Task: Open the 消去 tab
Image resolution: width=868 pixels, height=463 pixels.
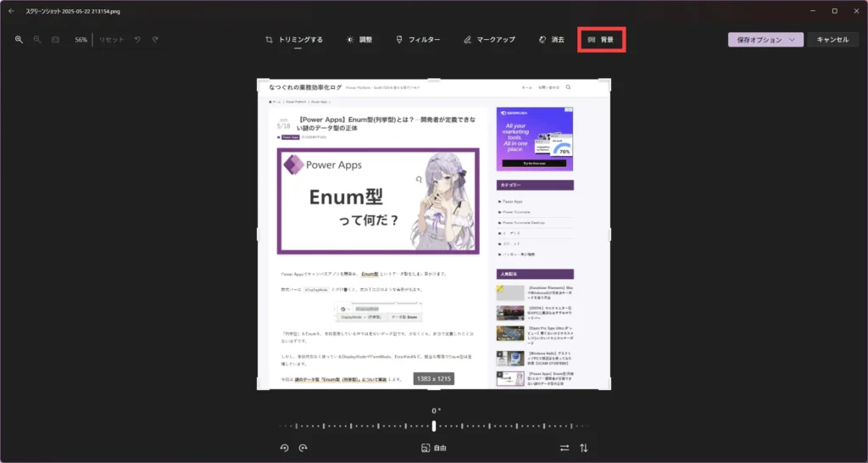Action: coord(551,40)
